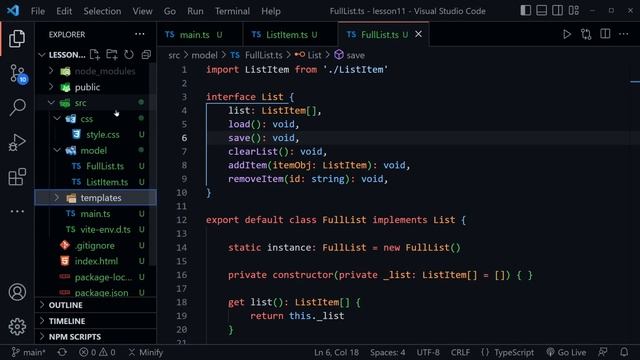Click the model breadcrumb segment
Viewport: 640px width, 360px height.
pyautogui.click(x=204, y=55)
